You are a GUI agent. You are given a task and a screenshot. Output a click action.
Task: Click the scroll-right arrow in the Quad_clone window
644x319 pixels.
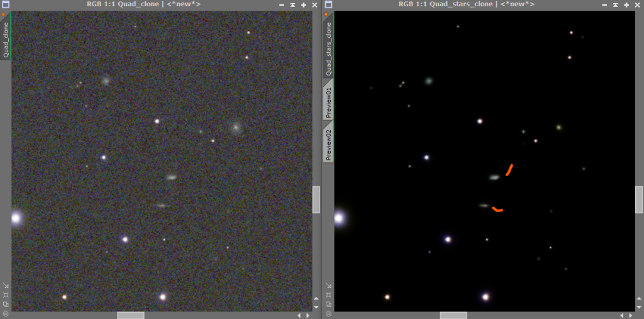pyautogui.click(x=308, y=315)
